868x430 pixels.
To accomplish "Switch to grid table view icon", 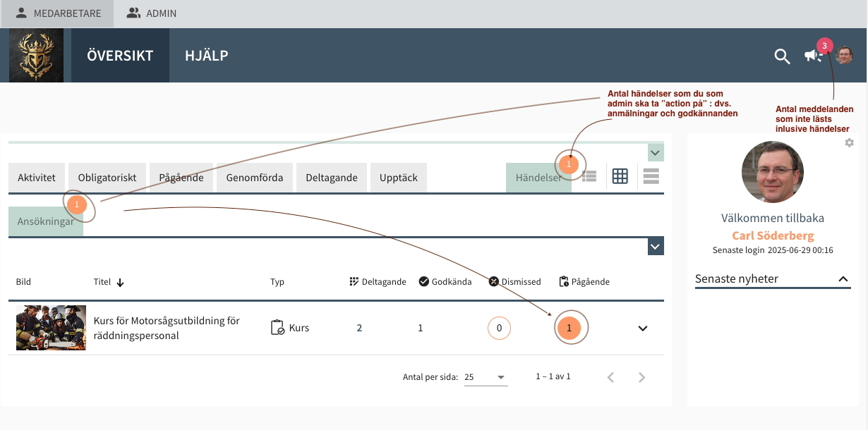I will click(620, 177).
